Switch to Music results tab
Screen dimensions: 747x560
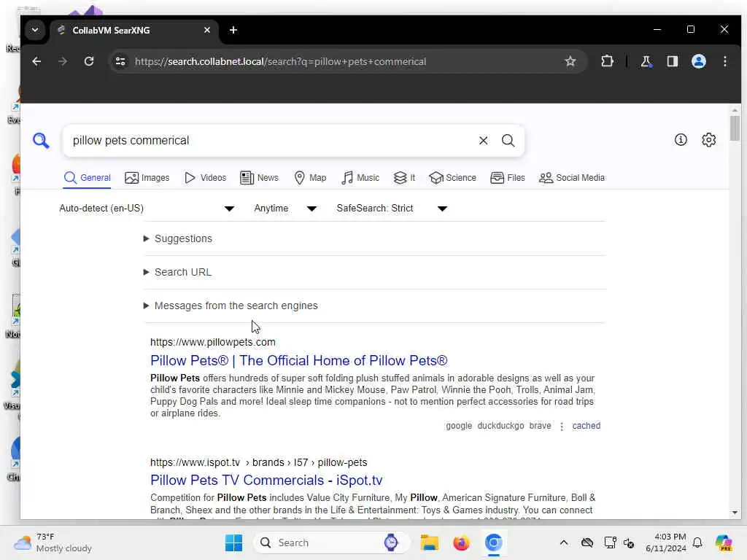[x=360, y=178]
